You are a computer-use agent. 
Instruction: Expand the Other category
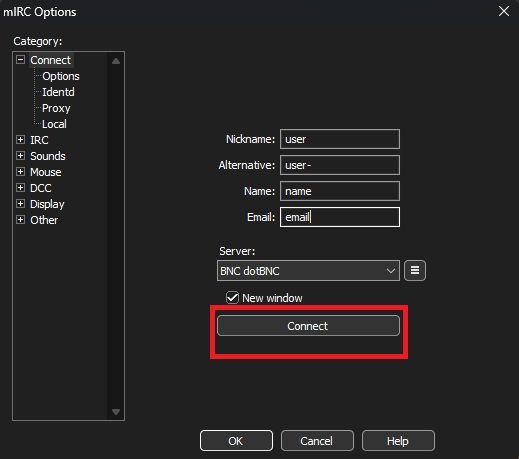pyautogui.click(x=20, y=220)
